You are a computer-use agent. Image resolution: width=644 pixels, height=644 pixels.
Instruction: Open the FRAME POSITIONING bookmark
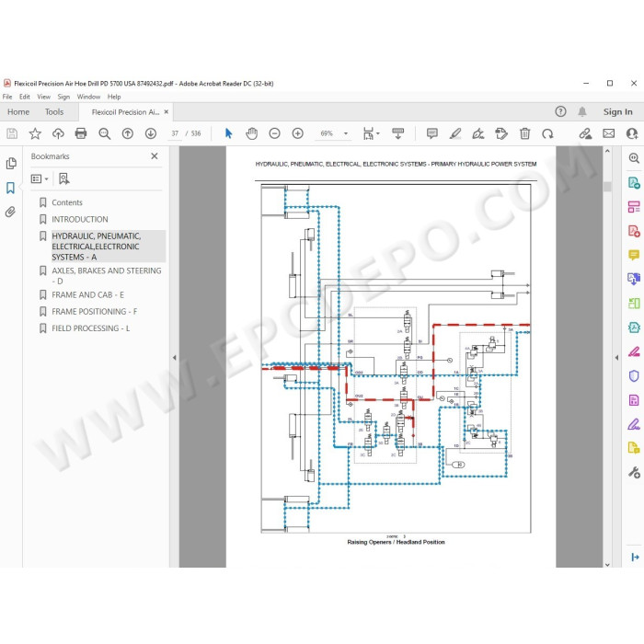tap(95, 312)
